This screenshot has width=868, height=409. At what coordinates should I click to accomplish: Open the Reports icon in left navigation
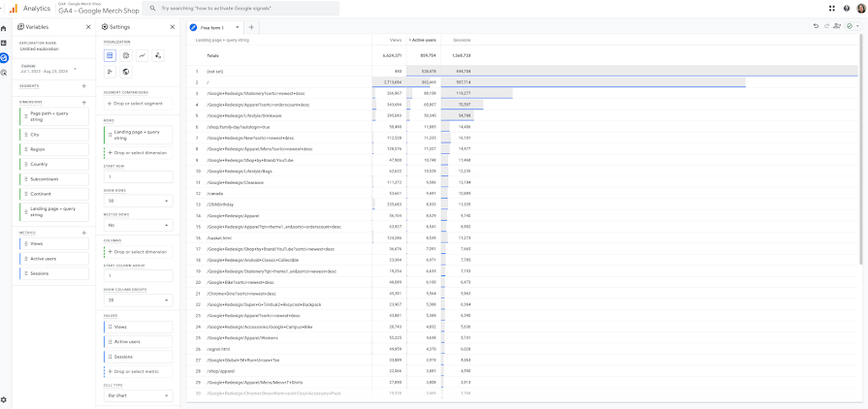pyautogui.click(x=4, y=43)
